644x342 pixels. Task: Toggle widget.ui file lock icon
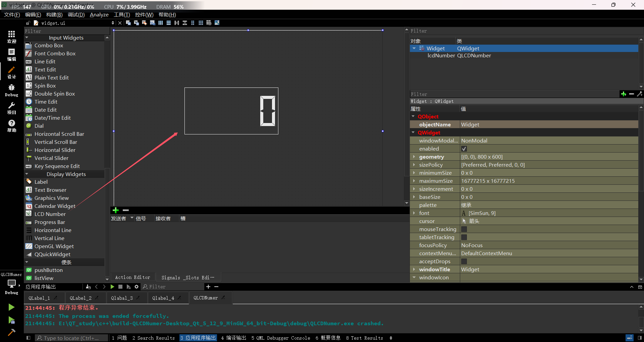point(28,23)
